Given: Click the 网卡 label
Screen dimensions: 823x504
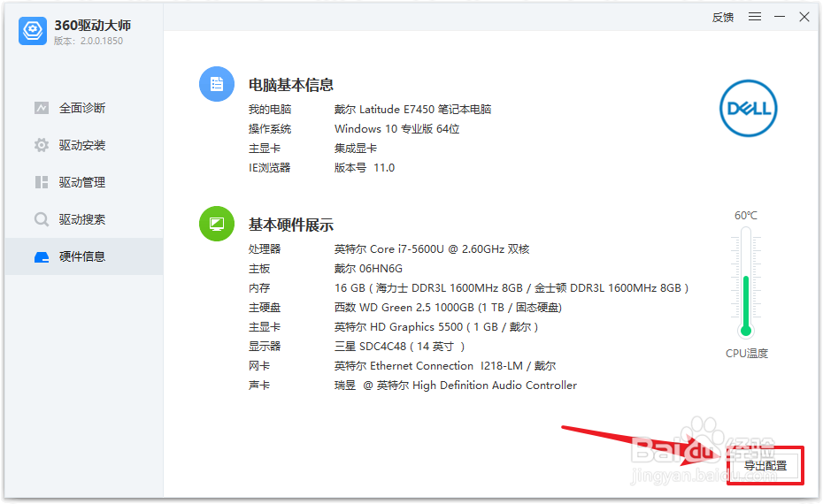Looking at the screenshot, I should click(259, 365).
